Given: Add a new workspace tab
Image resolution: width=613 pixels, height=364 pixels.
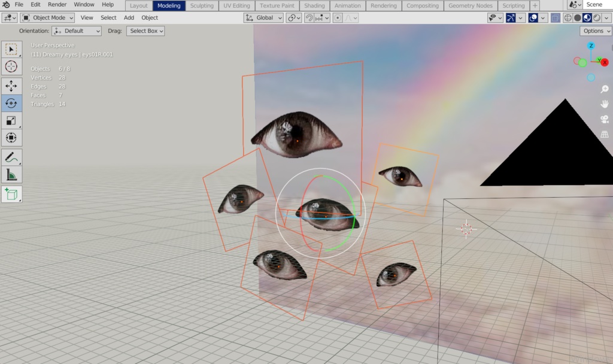Looking at the screenshot, I should click(x=535, y=5).
